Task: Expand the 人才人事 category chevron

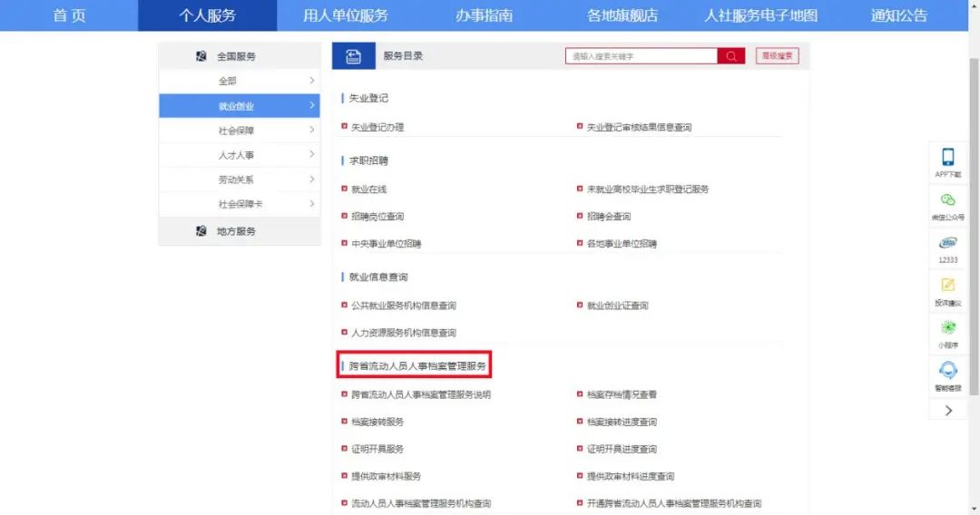Action: (x=311, y=154)
